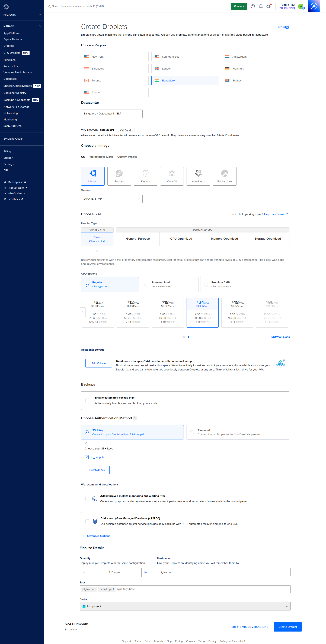326x644 pixels.
Task: Open the Show all plans link
Action: coord(280,337)
